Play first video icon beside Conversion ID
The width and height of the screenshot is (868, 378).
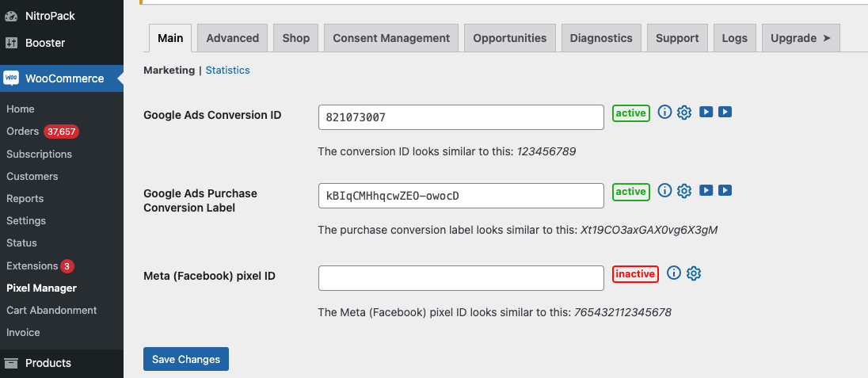tap(705, 112)
